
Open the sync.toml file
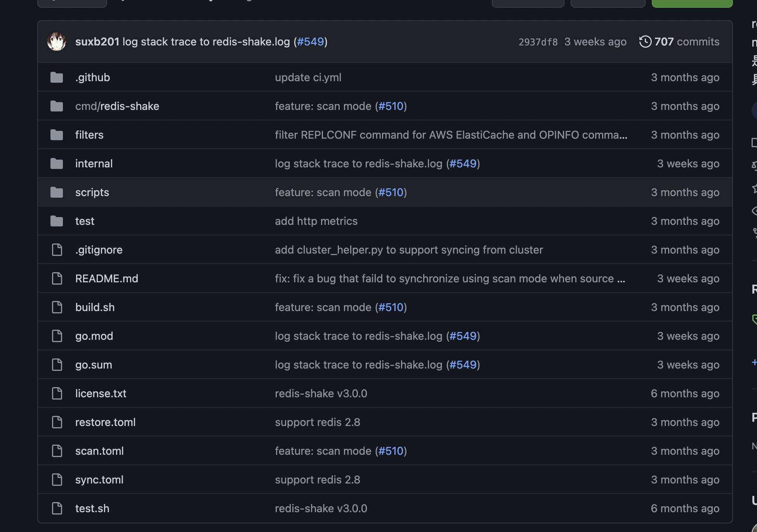[99, 479]
